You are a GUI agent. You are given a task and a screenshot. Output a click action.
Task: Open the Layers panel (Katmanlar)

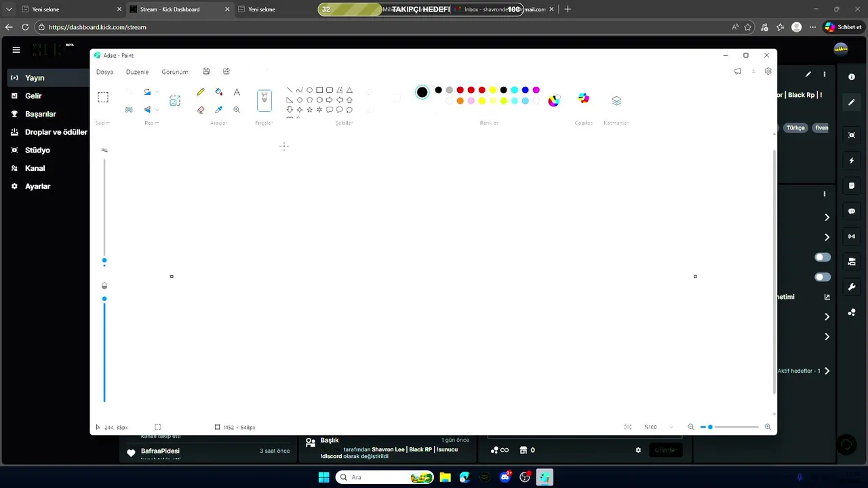tap(616, 100)
